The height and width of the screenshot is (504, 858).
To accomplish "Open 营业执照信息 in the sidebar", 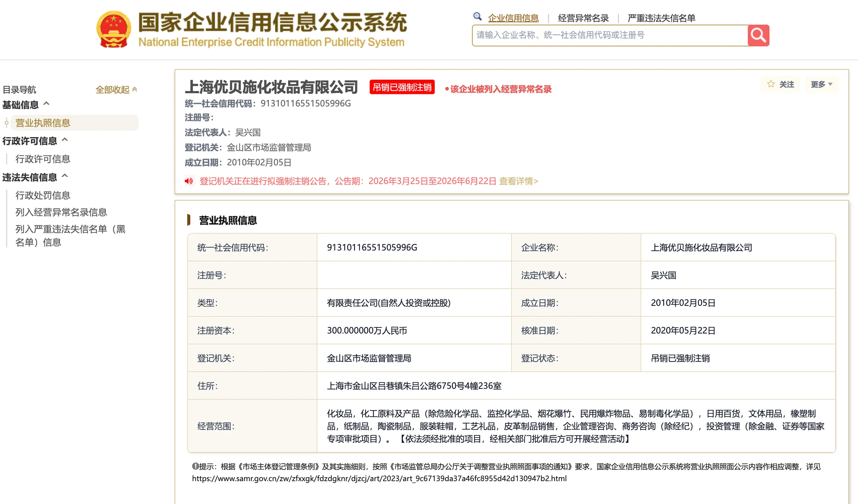I will point(74,123).
